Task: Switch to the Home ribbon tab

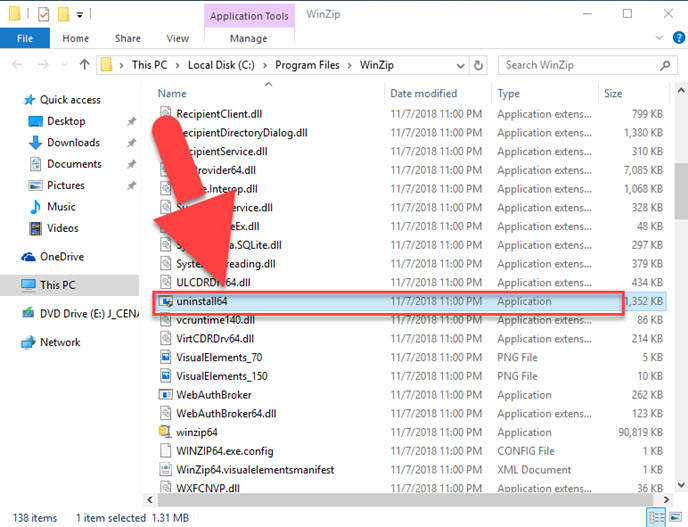Action: [x=75, y=38]
